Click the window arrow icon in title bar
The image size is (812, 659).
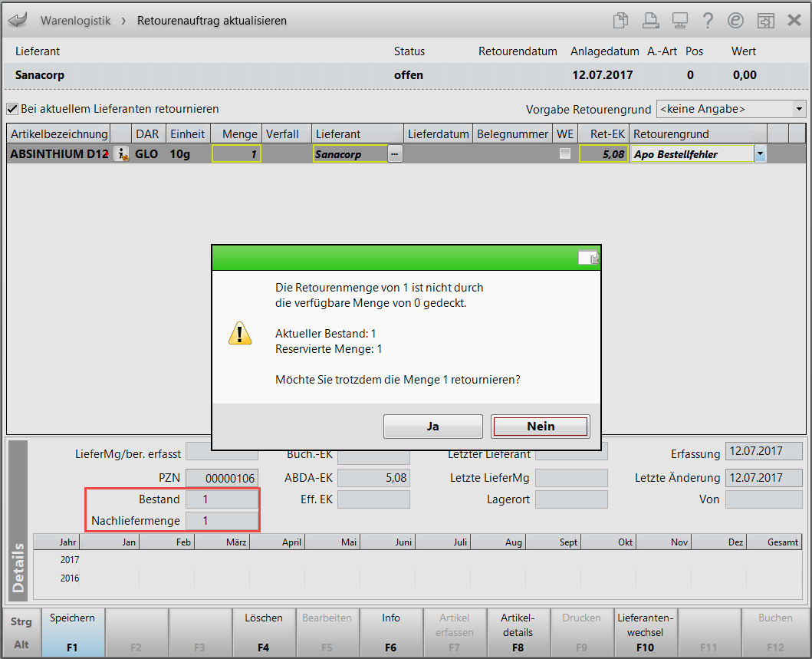click(765, 21)
